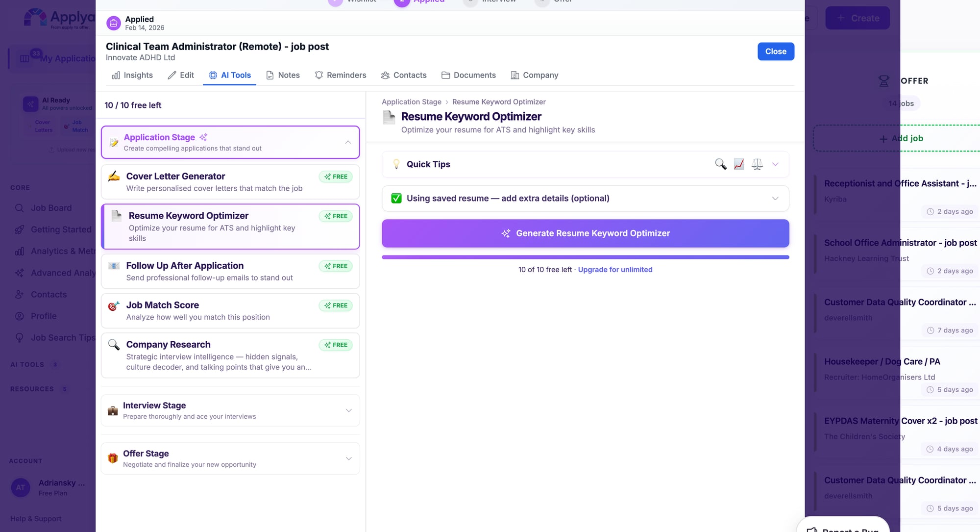Click the chart icon in Quick Tips header
This screenshot has width=980, height=532.
point(738,164)
